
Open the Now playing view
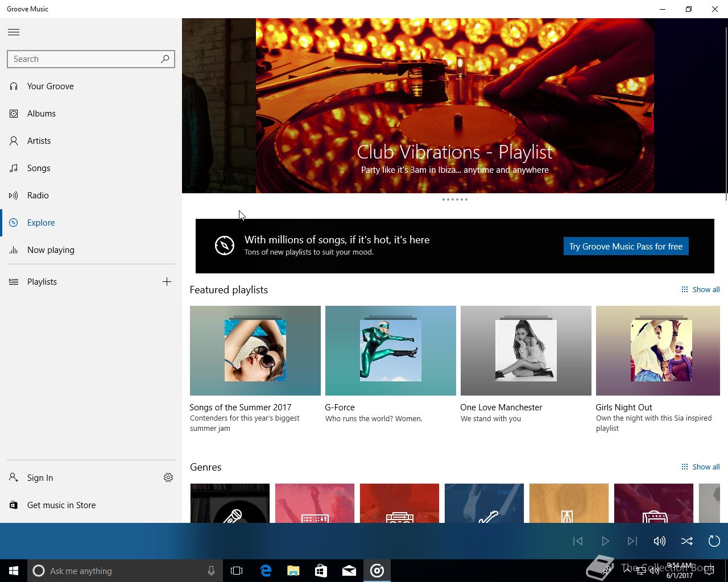(91, 250)
